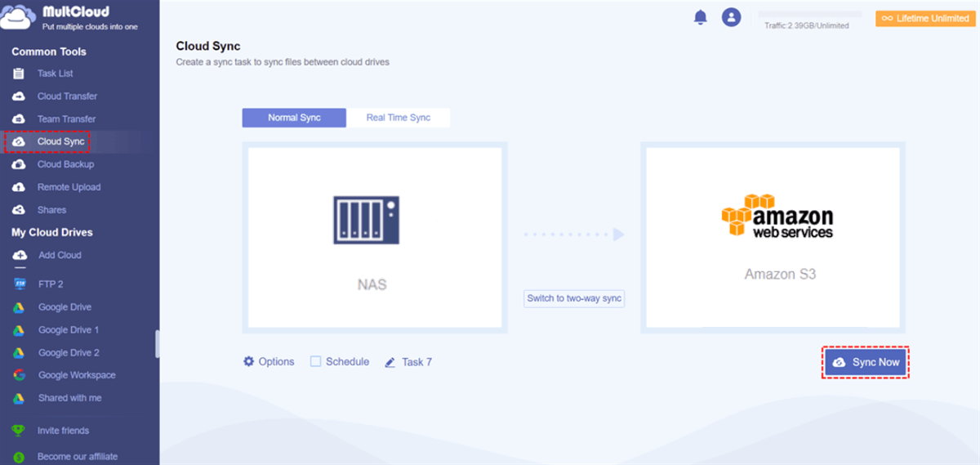Click the NAS source box label
This screenshot has width=980, height=465.
click(x=372, y=285)
